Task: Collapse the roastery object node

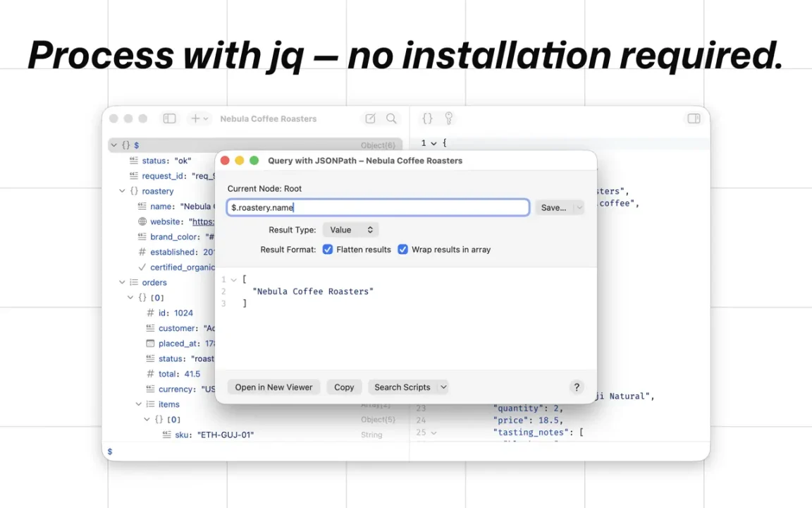Action: 122,190
